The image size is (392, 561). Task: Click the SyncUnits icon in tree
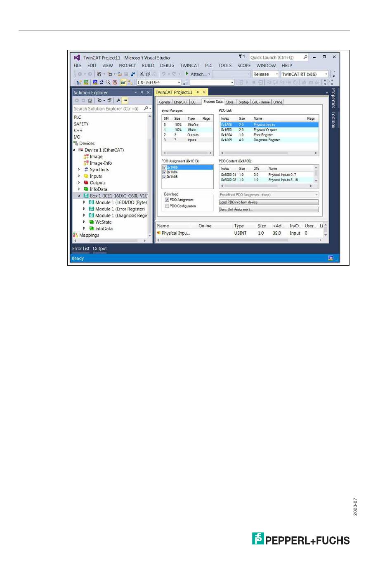click(x=86, y=170)
